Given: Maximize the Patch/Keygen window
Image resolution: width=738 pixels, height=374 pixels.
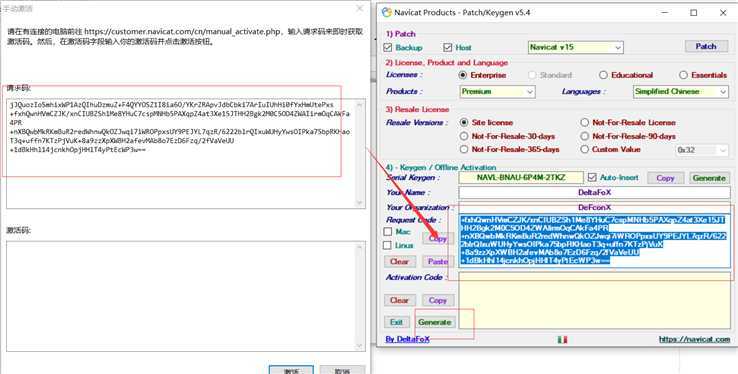Looking at the screenshot, I should [693, 13].
